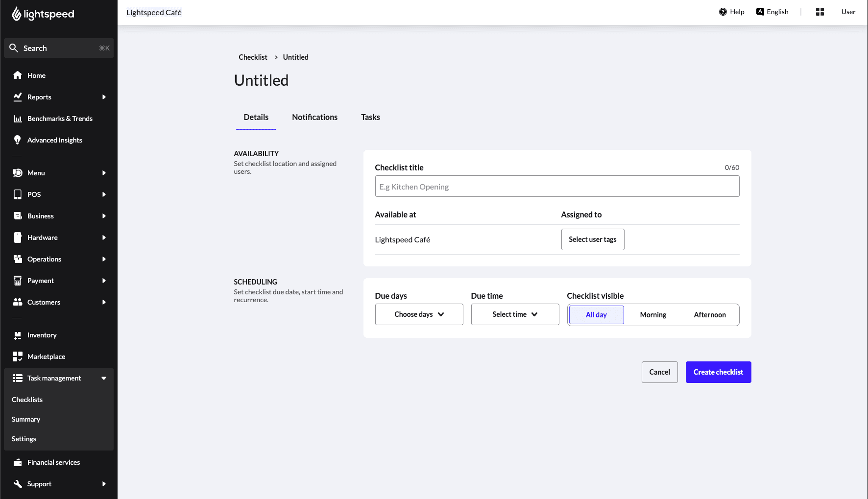Click the Inventory icon in the sidebar
This screenshot has width=868, height=499.
coord(18,334)
